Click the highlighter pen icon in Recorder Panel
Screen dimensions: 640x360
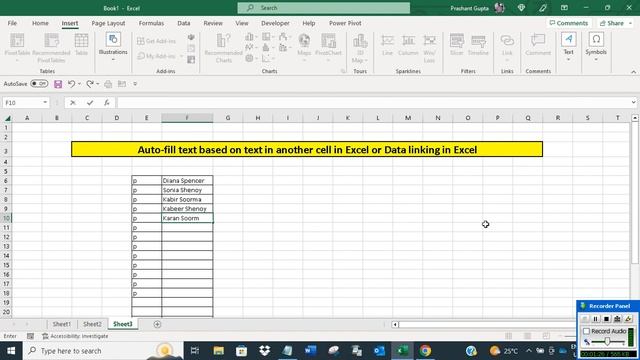[x=628, y=319]
